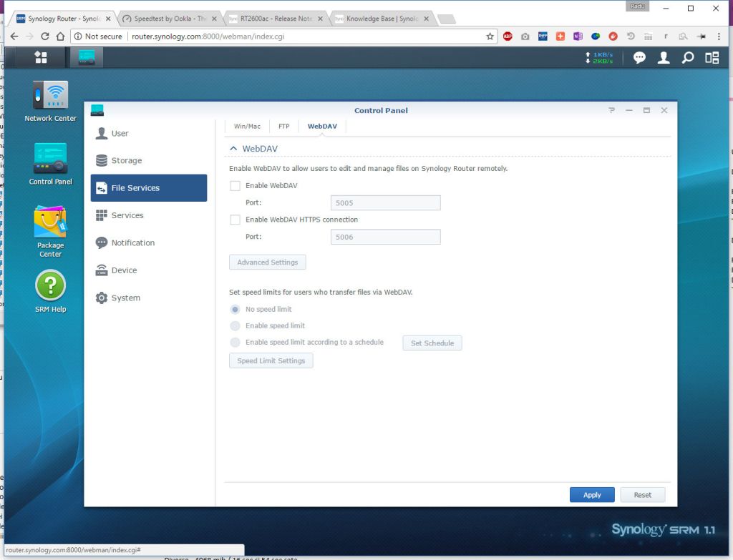Click the Speed Limit Settings button
The height and width of the screenshot is (560, 733).
coord(271,361)
